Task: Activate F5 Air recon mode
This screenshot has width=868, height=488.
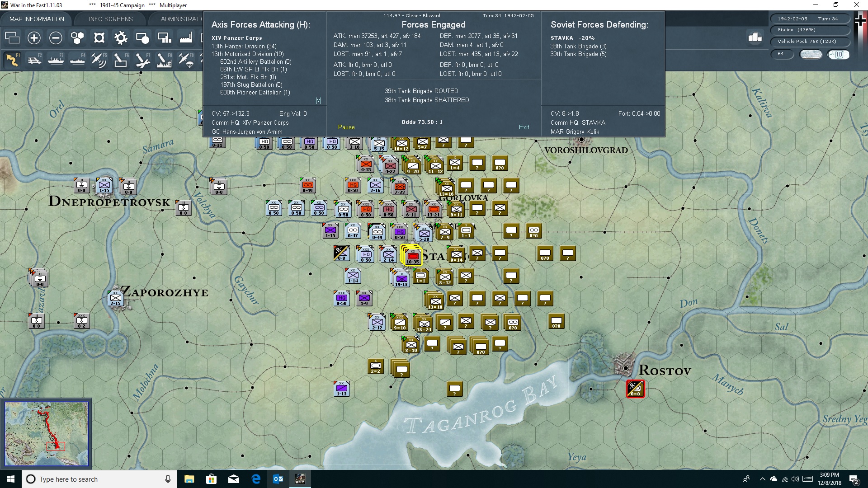Action: (99, 60)
